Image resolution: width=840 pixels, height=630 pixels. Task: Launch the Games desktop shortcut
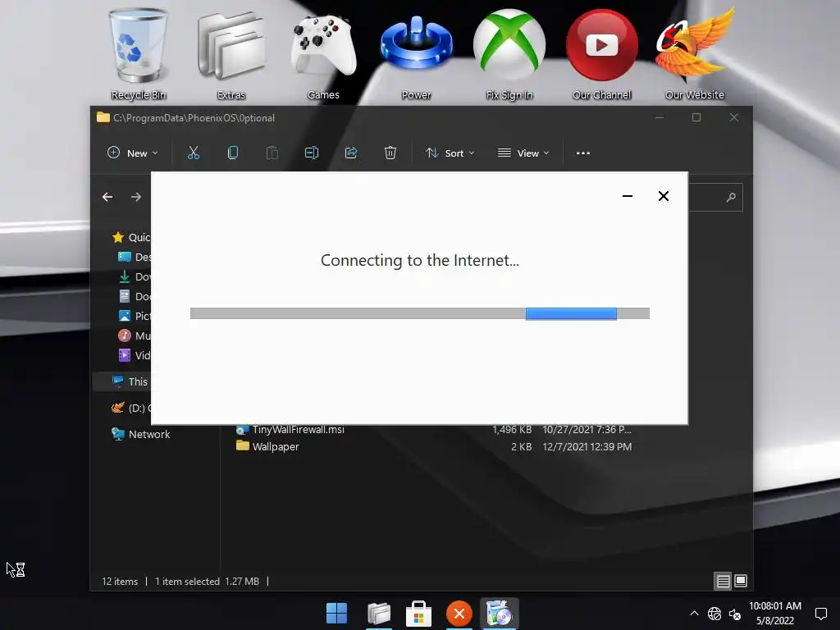(323, 53)
